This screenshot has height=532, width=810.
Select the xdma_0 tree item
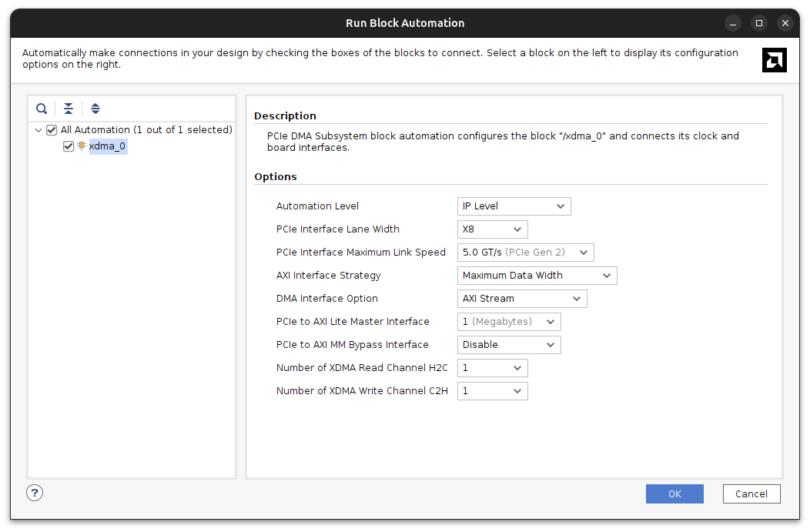[107, 146]
